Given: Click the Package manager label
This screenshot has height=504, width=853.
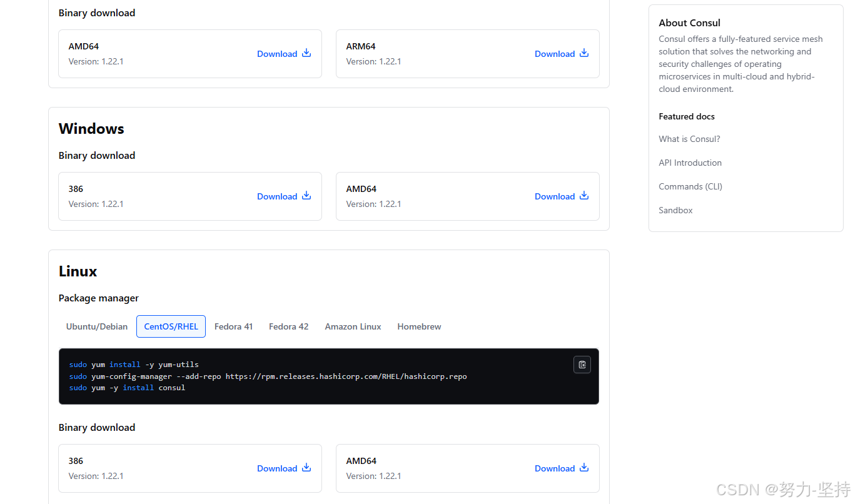Looking at the screenshot, I should point(99,298).
